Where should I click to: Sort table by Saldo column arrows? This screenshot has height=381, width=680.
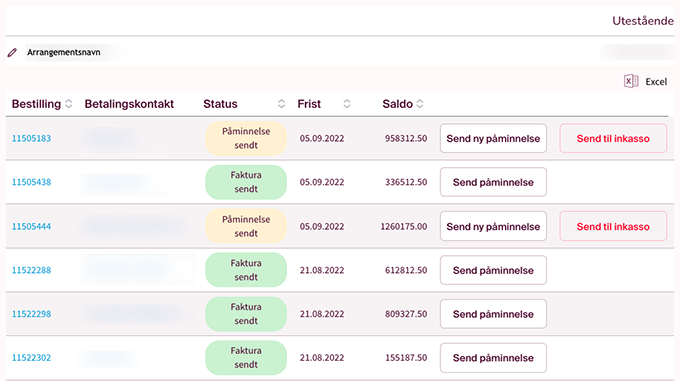[420, 104]
